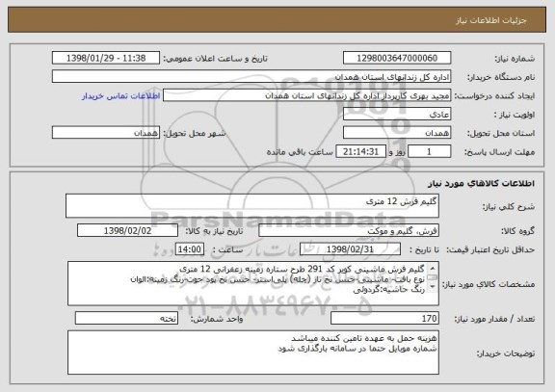The height and width of the screenshot is (392, 555).
Task: Click scroll up arrow in item specifications box
Action: pyautogui.click(x=433, y=268)
